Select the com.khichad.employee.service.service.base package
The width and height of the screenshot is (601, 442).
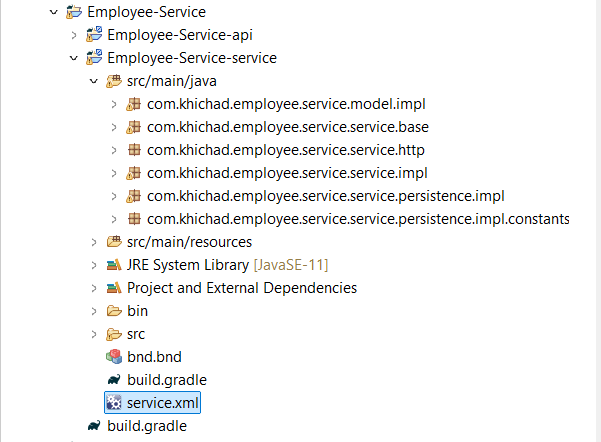click(x=288, y=127)
